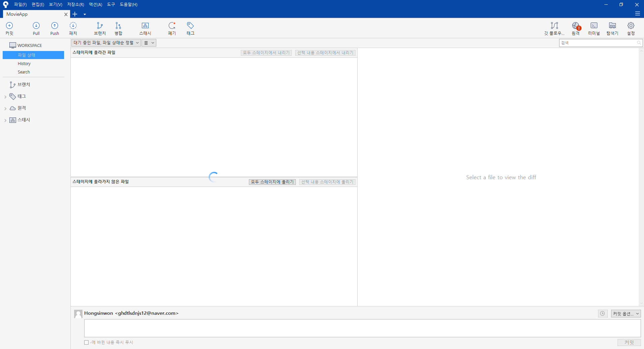
Task: Click the 태그 (Tag) toolbar icon
Action: click(191, 29)
